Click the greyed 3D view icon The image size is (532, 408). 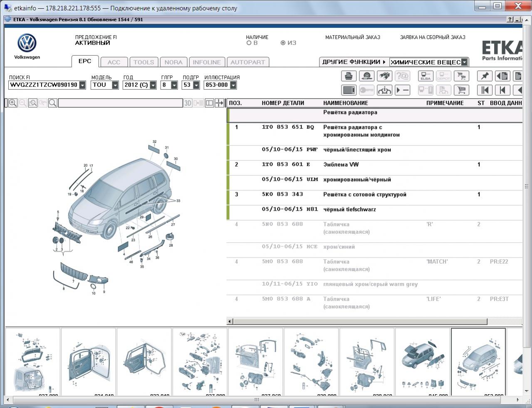click(188, 103)
